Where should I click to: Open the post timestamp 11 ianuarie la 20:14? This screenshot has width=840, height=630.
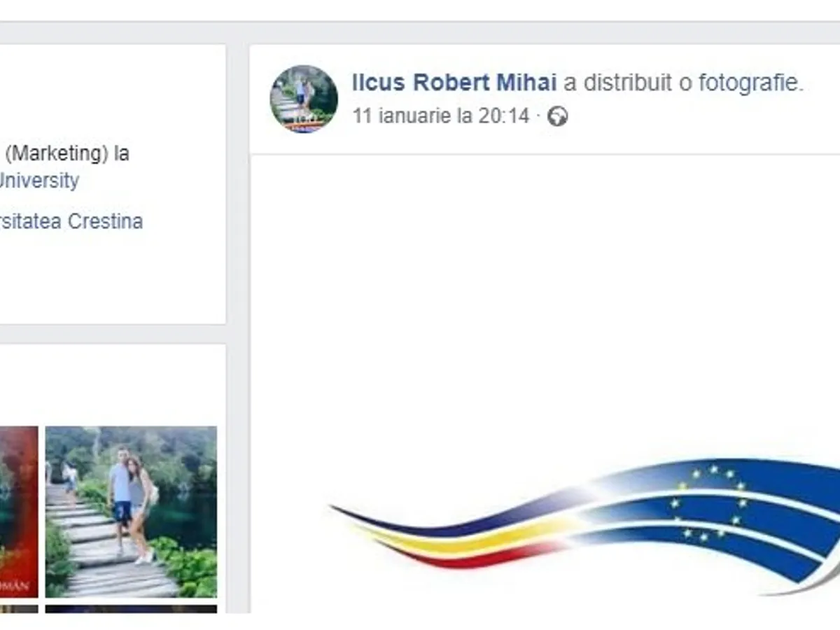pyautogui.click(x=441, y=116)
